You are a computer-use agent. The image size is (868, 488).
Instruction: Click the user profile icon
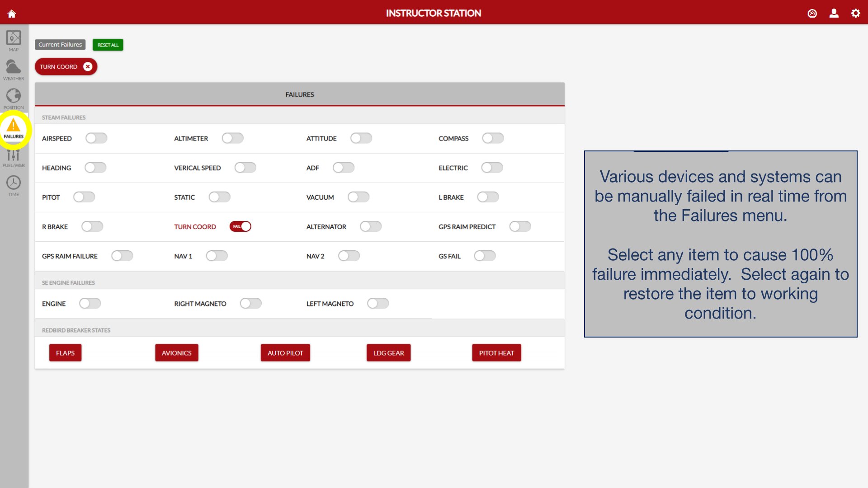(834, 14)
